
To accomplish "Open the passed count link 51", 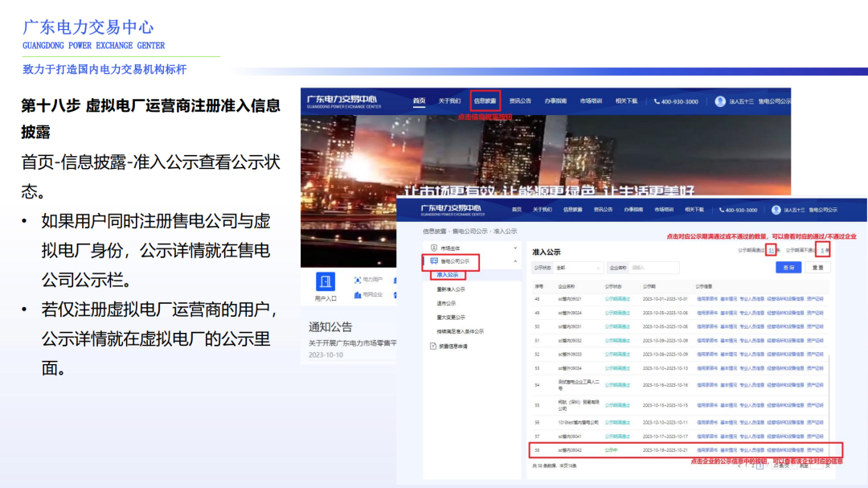I will click(771, 250).
